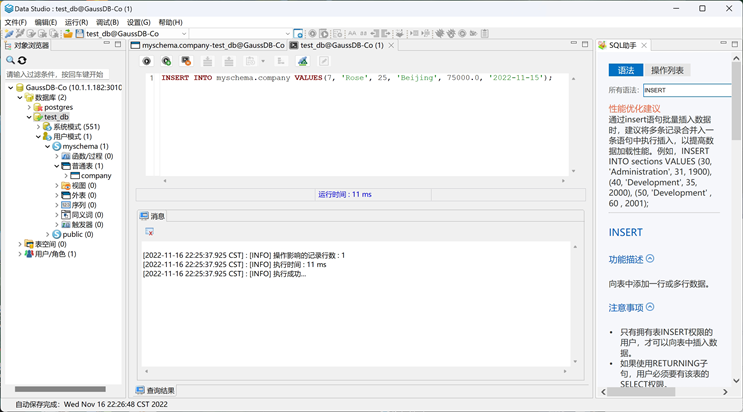Click the new SQL terminal icon
Viewport: 743px width, 412px height.
pyautogui.click(x=298, y=34)
